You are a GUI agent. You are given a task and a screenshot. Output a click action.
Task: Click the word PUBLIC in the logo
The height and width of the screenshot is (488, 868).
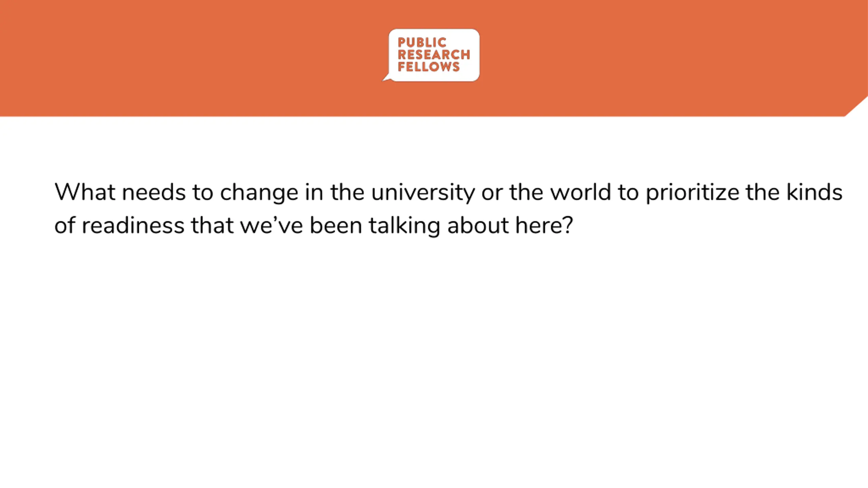click(x=422, y=42)
